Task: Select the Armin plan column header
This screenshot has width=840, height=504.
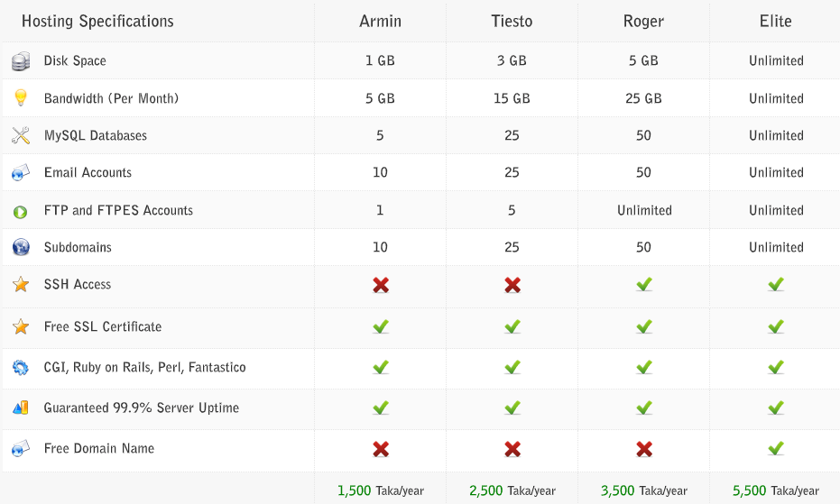Action: [381, 22]
